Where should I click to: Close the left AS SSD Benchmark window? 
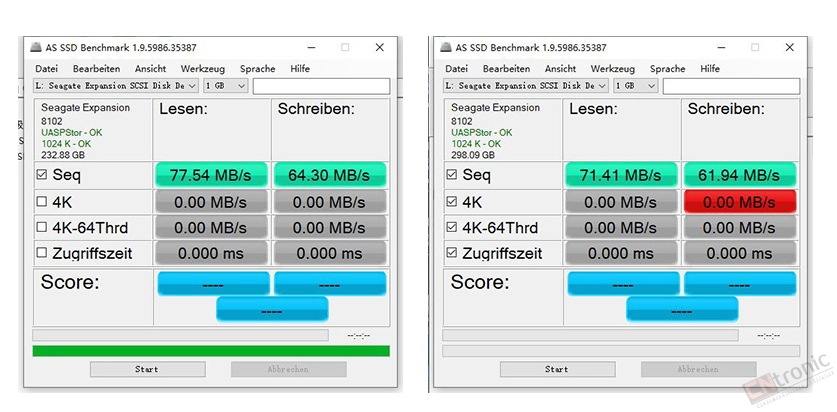(x=380, y=47)
